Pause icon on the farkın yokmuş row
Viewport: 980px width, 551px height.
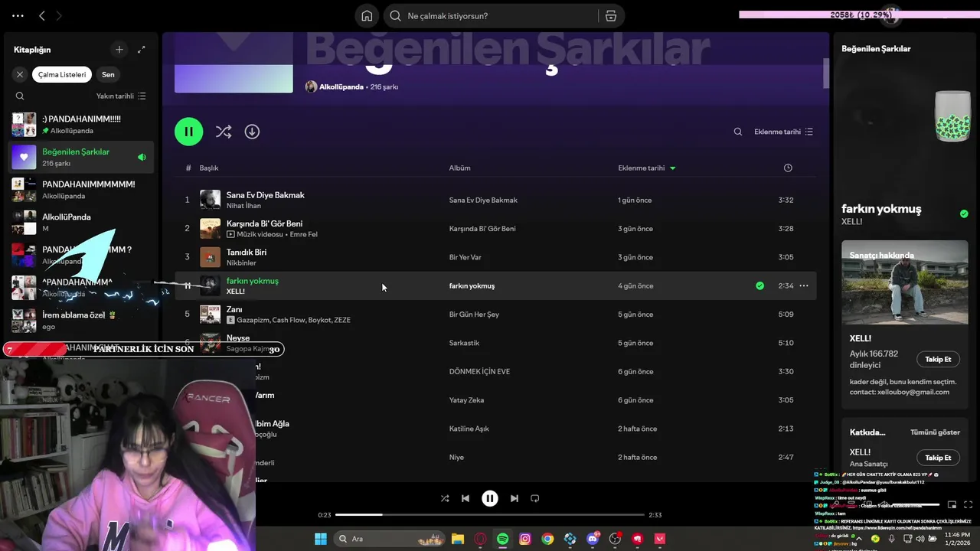pyautogui.click(x=187, y=285)
